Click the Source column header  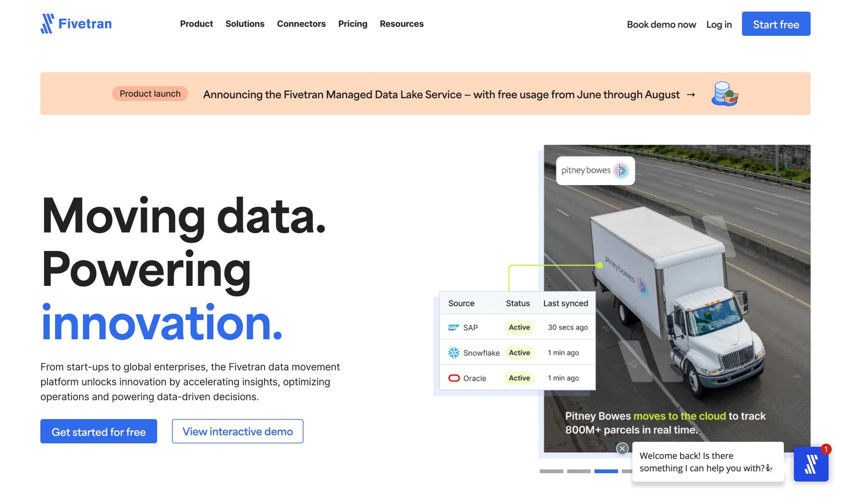click(x=461, y=303)
